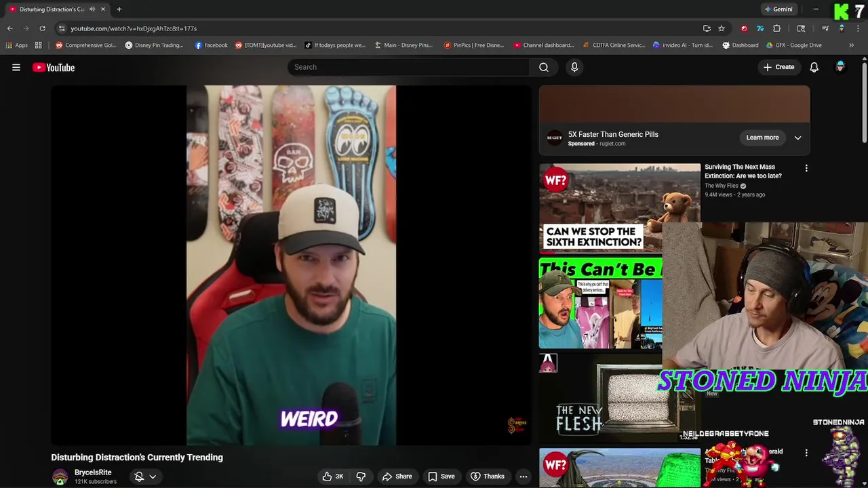Image resolution: width=868 pixels, height=488 pixels.
Task: Open the Apps bookmark shortcut
Action: pyautogui.click(x=17, y=45)
